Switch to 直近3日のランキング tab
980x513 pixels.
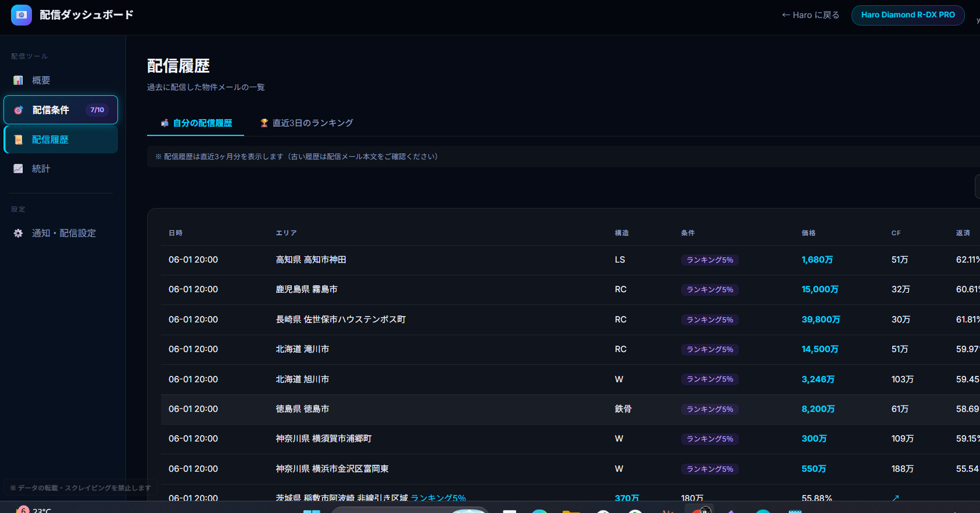coord(306,123)
